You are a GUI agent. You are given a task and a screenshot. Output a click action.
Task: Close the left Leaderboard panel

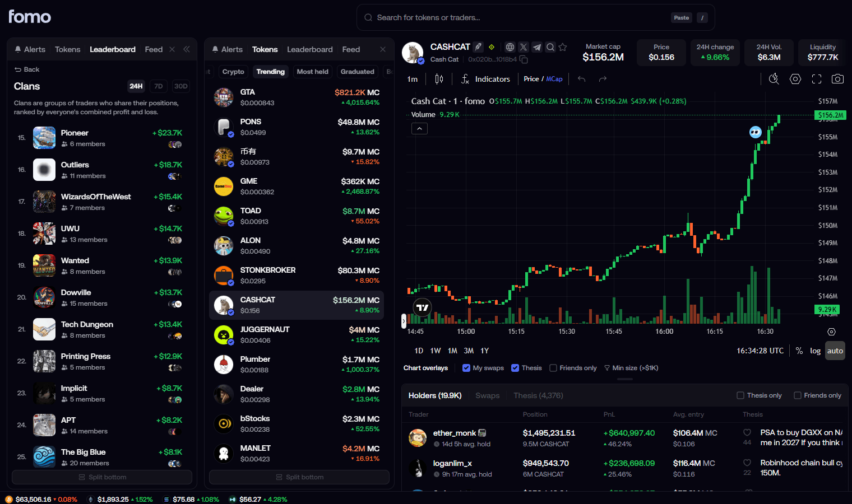172,49
